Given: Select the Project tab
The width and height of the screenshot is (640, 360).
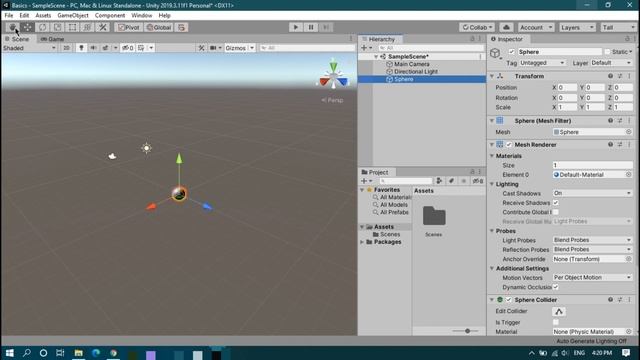Looking at the screenshot, I should pyautogui.click(x=375, y=172).
